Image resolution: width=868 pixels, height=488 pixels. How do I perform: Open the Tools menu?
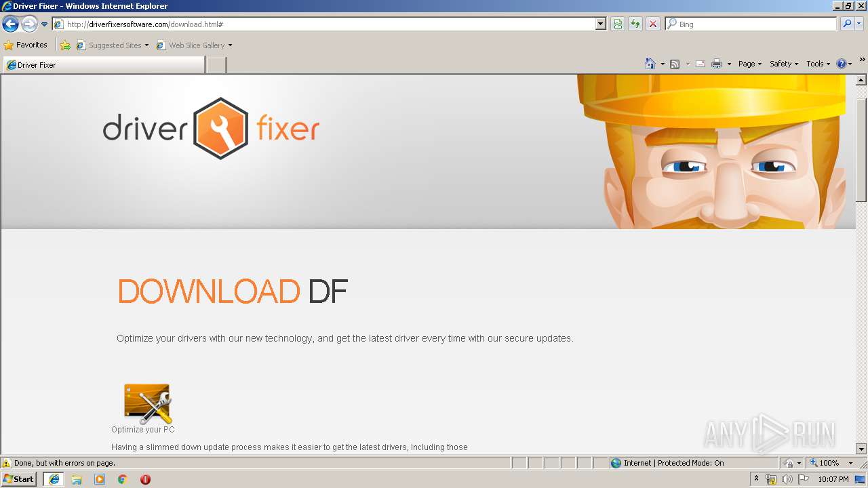[x=818, y=64]
